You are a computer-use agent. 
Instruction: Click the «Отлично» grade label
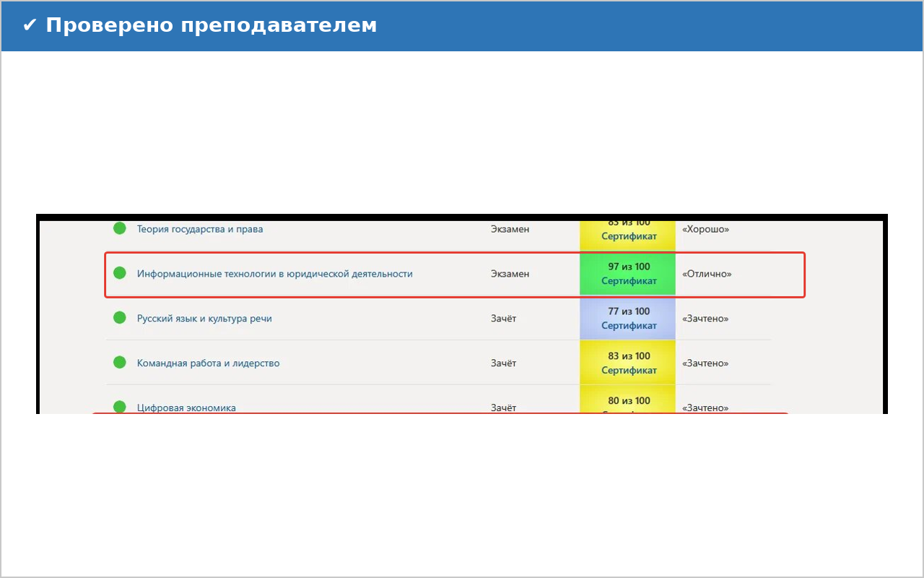(x=707, y=274)
